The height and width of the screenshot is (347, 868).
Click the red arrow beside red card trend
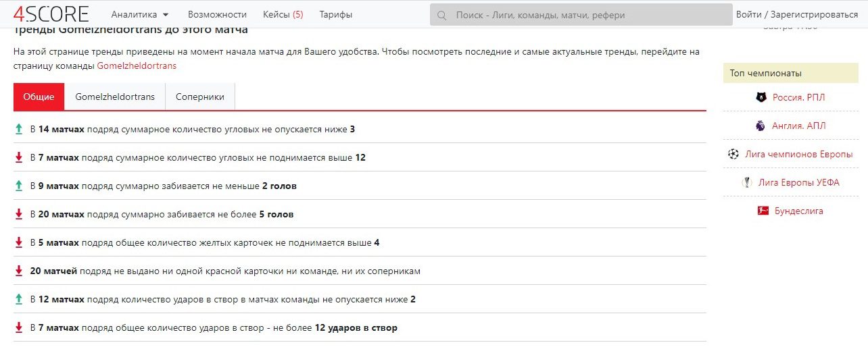[19, 271]
